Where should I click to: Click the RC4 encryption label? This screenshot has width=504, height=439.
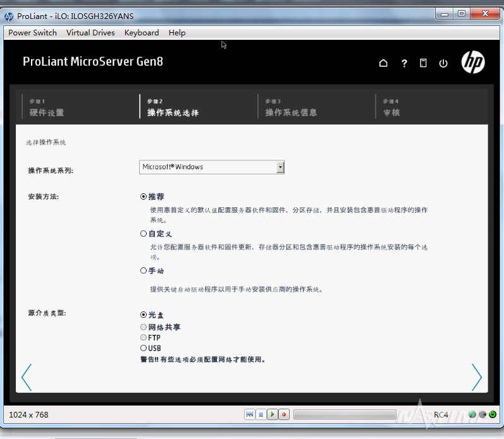coord(441,415)
